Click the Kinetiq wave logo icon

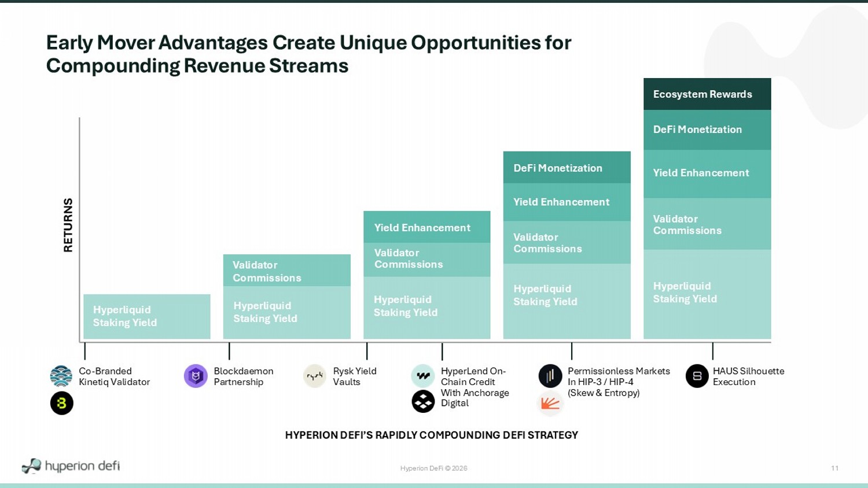[x=61, y=376]
